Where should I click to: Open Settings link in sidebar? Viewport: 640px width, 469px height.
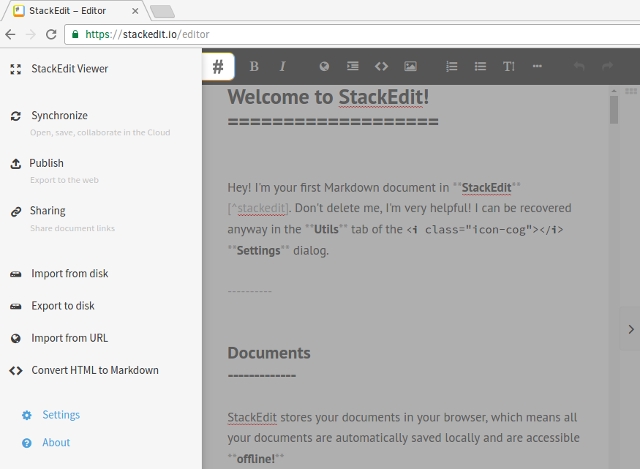coord(61,415)
